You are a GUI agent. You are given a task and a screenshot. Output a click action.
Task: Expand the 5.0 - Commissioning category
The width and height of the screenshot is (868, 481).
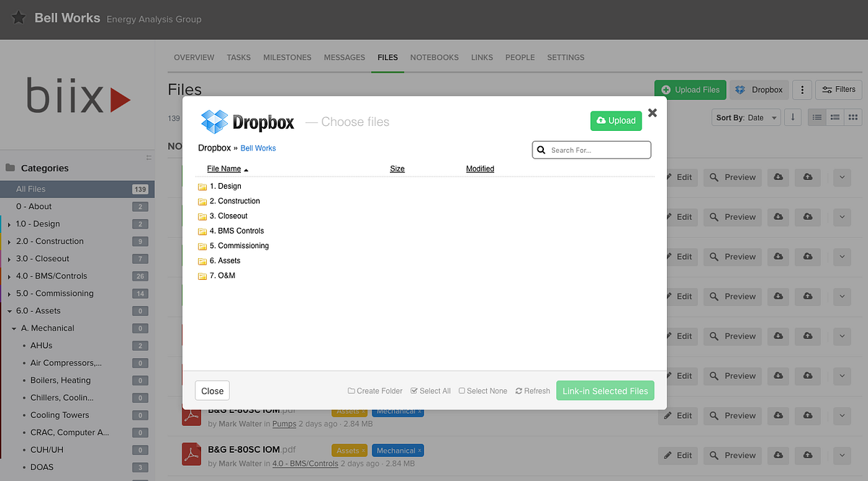coord(9,294)
